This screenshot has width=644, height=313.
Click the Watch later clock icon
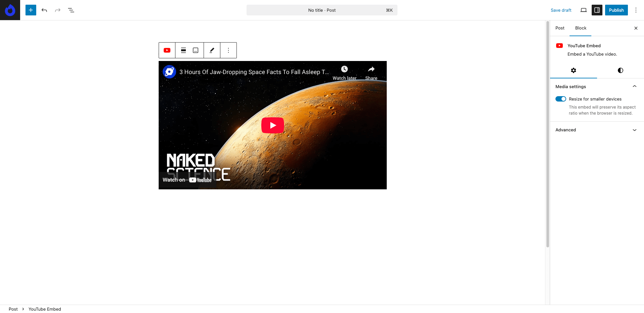[344, 69]
